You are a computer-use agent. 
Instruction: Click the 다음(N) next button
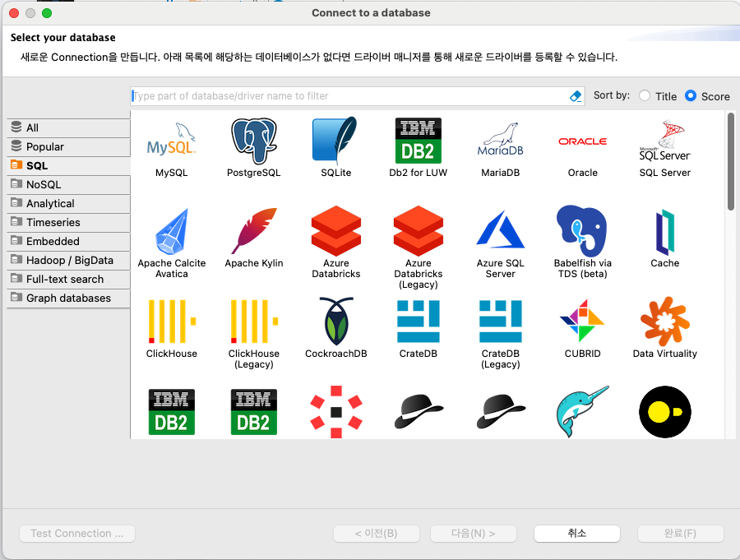pos(474,534)
